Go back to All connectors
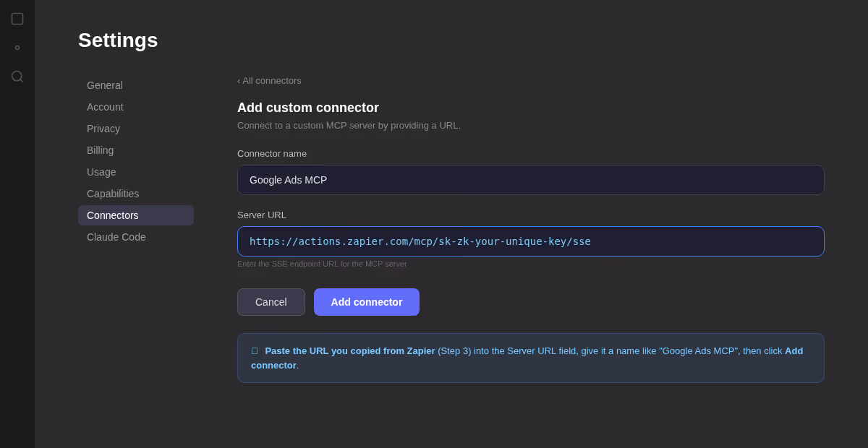The width and height of the screenshot is (868, 448). (x=269, y=80)
